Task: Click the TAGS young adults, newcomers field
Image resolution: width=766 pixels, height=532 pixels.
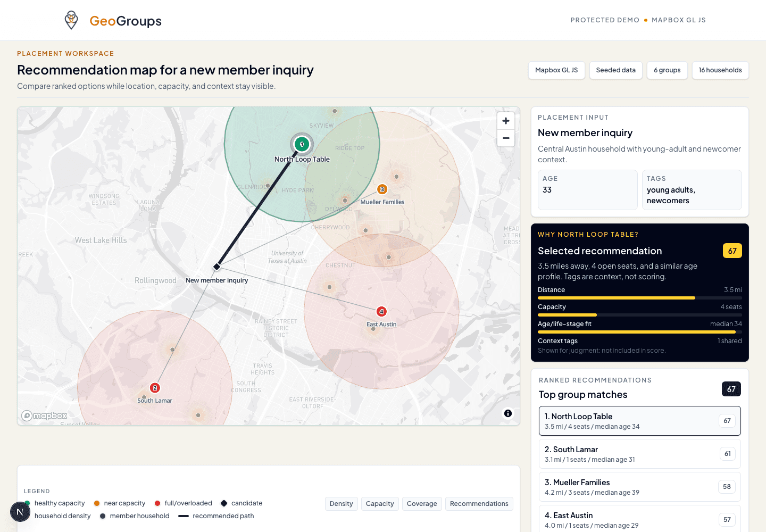Action: point(692,190)
